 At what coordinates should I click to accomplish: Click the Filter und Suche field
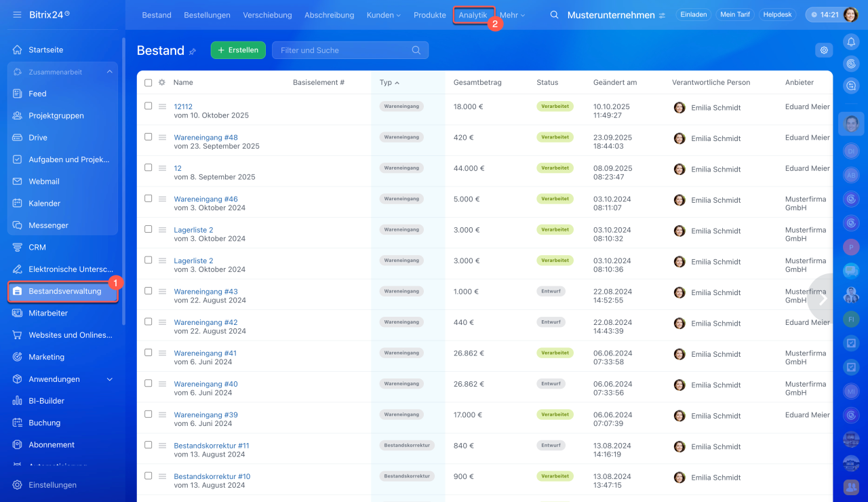[x=342, y=50]
